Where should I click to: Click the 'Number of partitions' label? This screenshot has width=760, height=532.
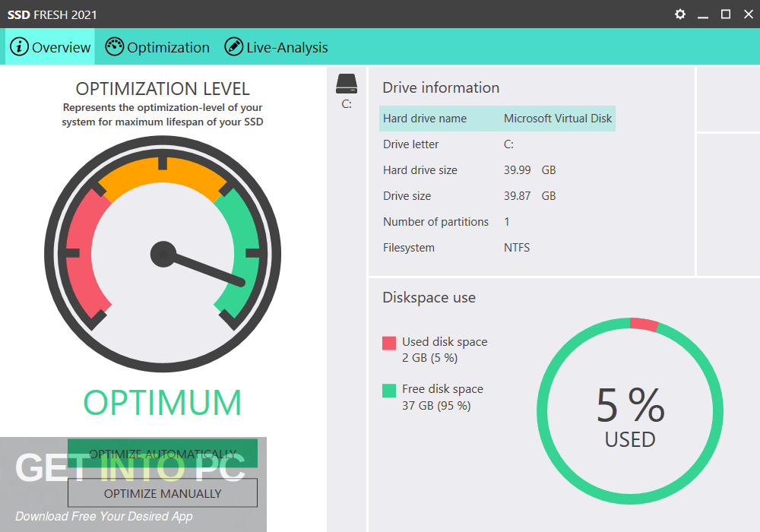pyautogui.click(x=435, y=221)
